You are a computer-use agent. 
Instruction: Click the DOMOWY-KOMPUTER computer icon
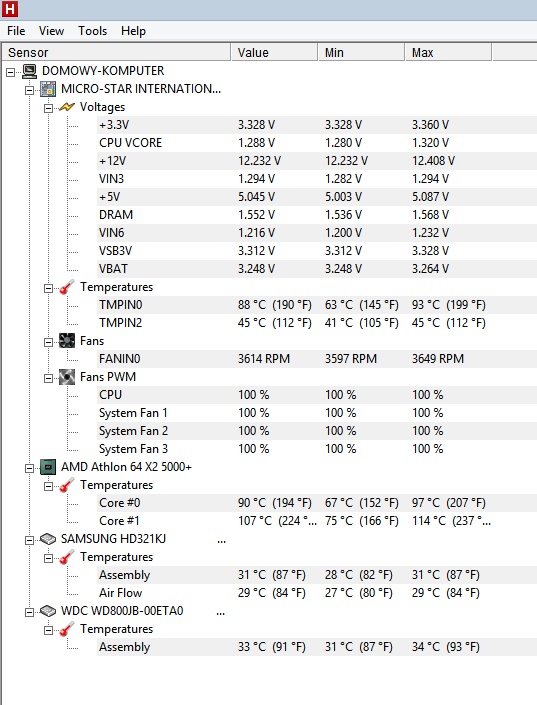point(30,71)
